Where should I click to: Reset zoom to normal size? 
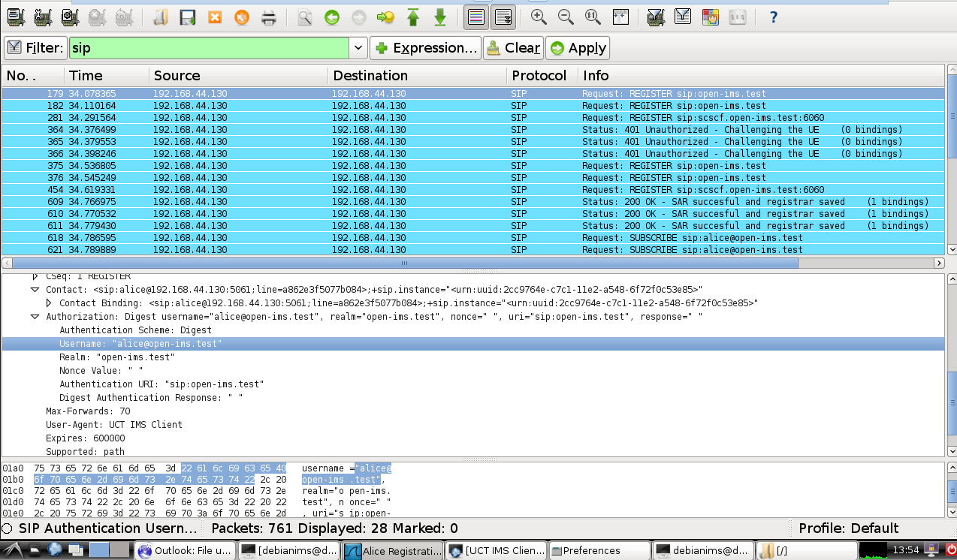pos(593,17)
